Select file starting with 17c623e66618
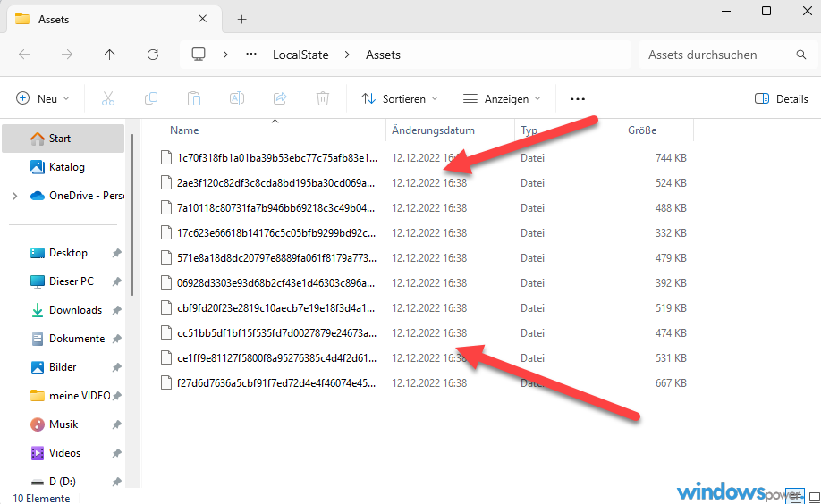This screenshot has width=821, height=504. (276, 233)
